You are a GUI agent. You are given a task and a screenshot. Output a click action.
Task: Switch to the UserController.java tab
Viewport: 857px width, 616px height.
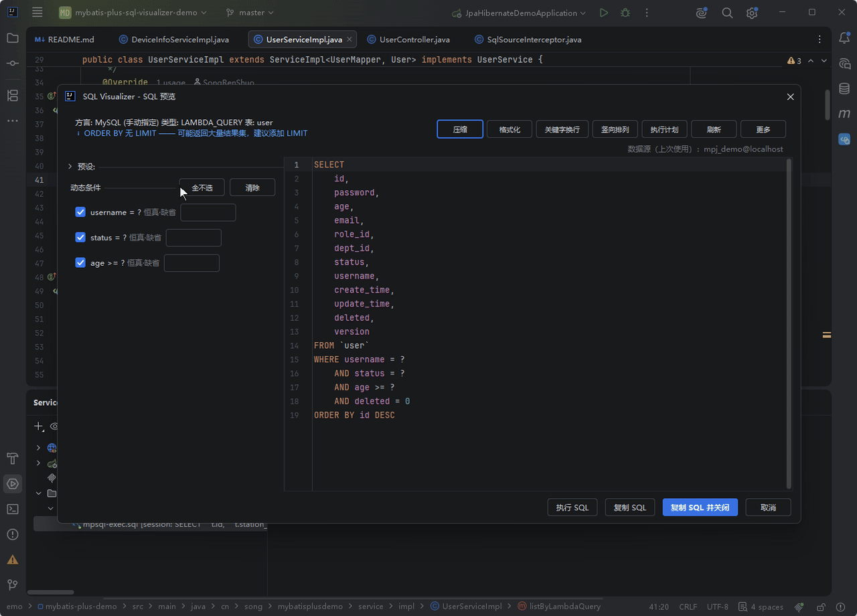click(408, 40)
